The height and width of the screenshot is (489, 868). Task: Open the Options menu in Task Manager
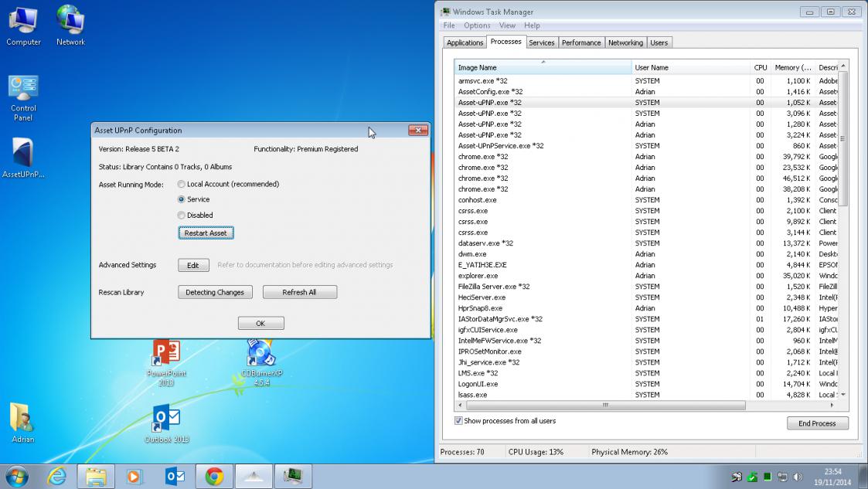(x=477, y=25)
